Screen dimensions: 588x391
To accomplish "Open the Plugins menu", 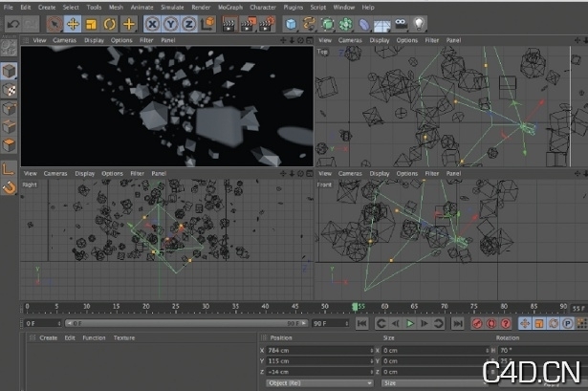I will pyautogui.click(x=293, y=7).
